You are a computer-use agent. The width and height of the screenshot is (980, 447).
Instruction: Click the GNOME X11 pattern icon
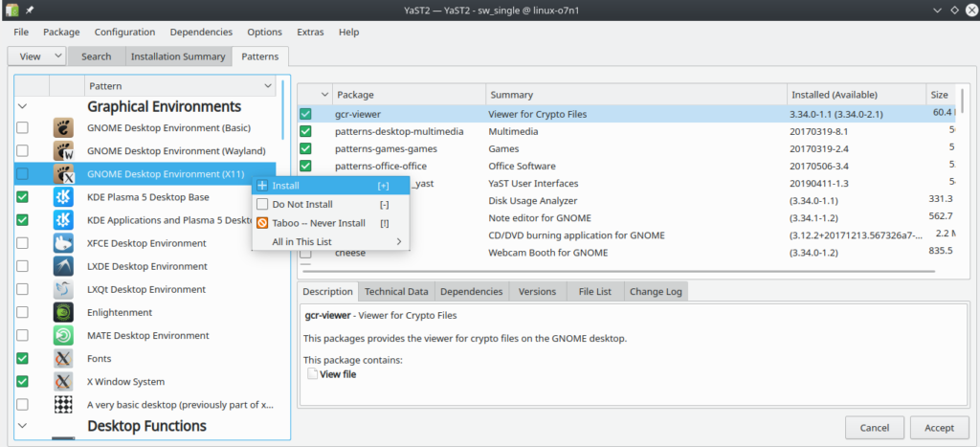pos(63,174)
